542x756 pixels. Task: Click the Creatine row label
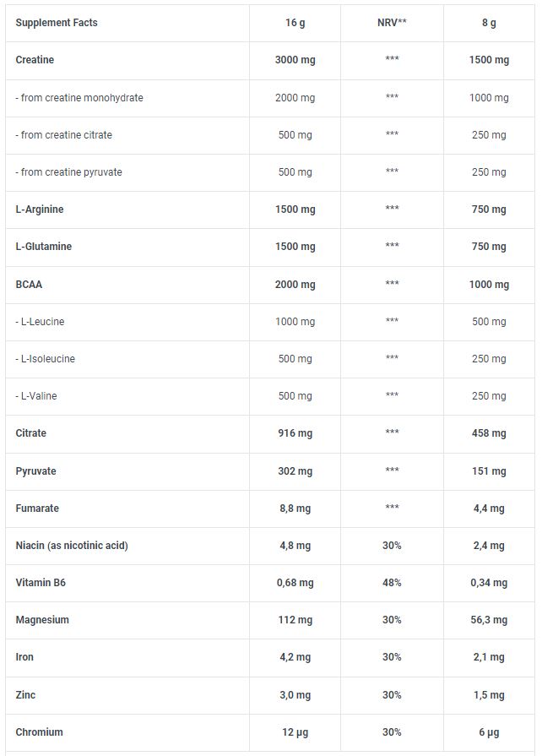click(x=35, y=60)
